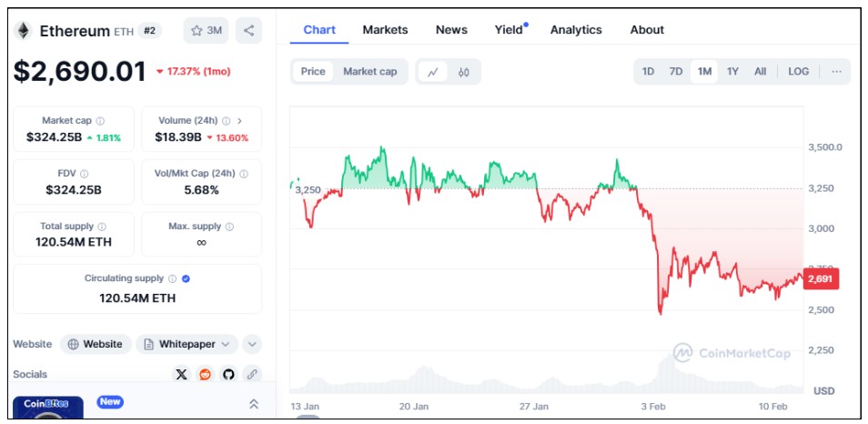Switch to candlestick chart icon
Viewport: 868px width, 424px height.
pyautogui.click(x=463, y=72)
